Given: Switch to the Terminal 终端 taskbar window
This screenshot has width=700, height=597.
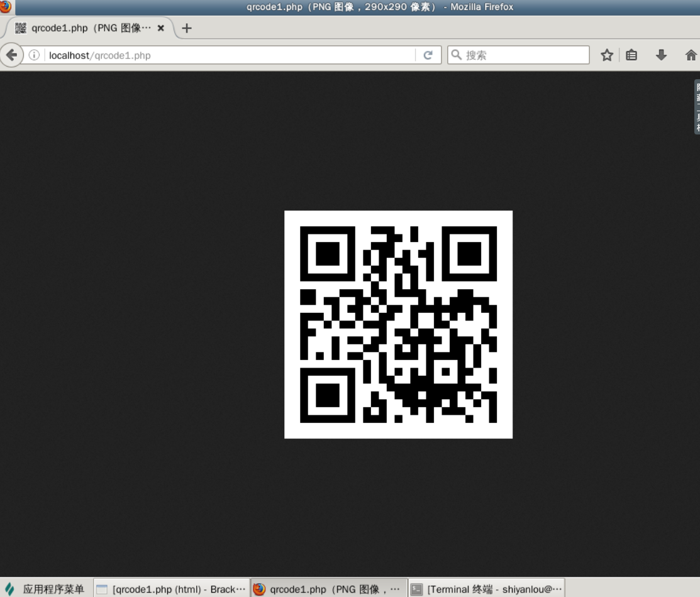Looking at the screenshot, I should tap(487, 589).
